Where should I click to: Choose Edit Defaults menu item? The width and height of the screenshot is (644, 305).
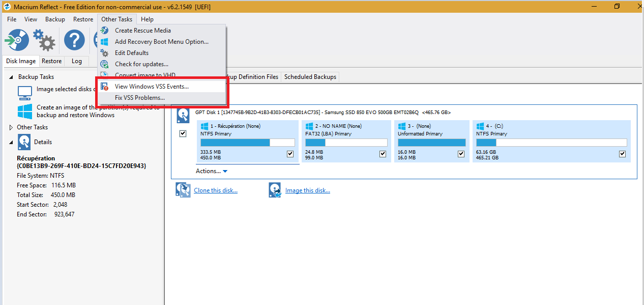click(x=161, y=53)
